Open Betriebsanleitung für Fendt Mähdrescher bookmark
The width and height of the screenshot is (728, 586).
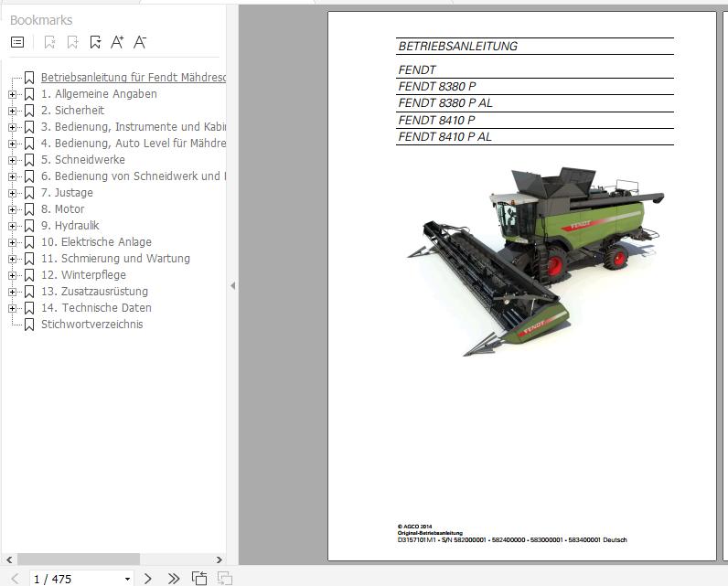[x=134, y=77]
